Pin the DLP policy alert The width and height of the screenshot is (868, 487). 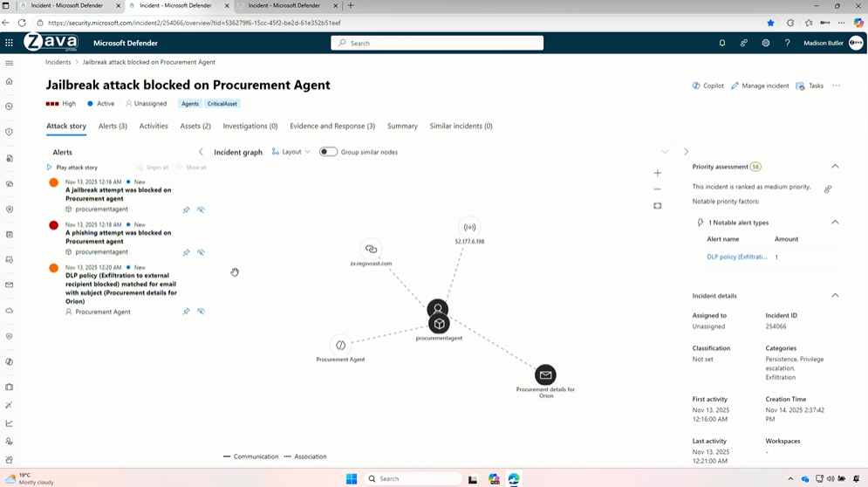(187, 312)
